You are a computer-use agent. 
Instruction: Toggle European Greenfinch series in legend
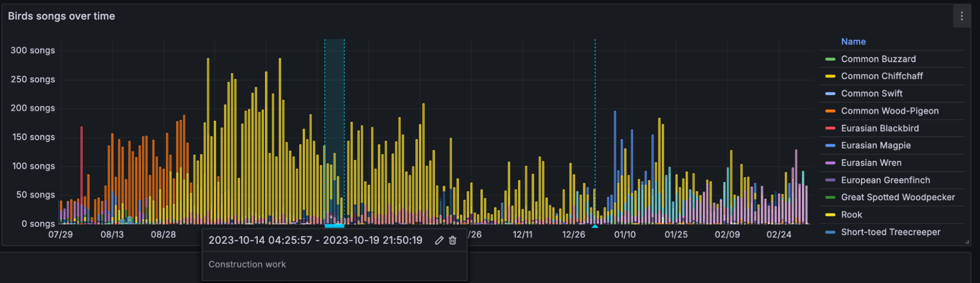click(x=885, y=180)
